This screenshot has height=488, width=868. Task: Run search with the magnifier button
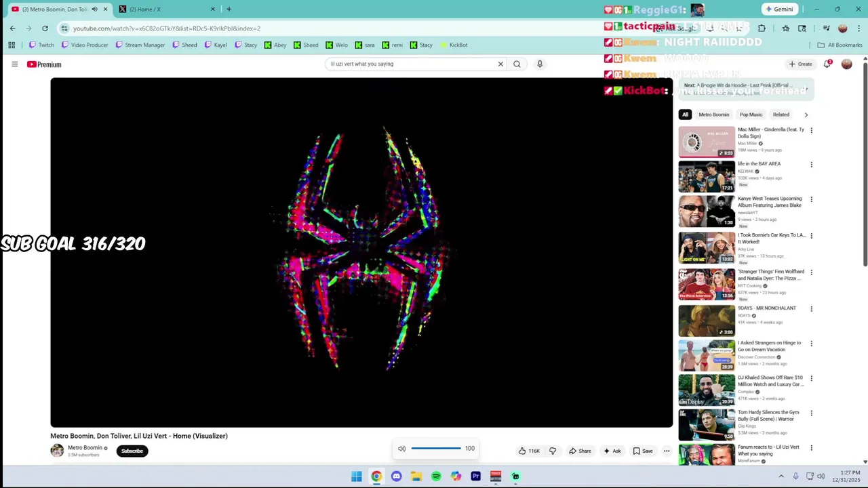click(517, 64)
